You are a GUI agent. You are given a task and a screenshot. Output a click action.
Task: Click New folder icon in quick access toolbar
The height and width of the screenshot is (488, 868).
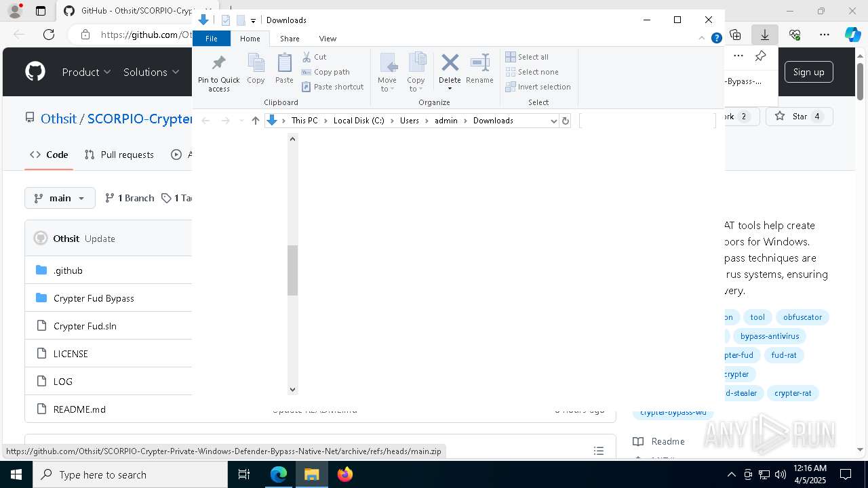[x=241, y=20]
